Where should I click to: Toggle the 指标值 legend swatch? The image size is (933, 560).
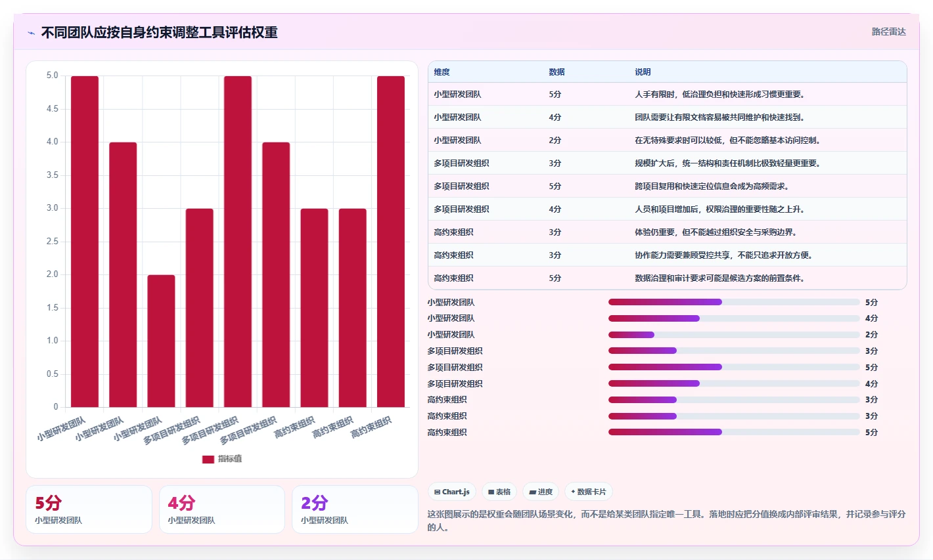pos(208,459)
